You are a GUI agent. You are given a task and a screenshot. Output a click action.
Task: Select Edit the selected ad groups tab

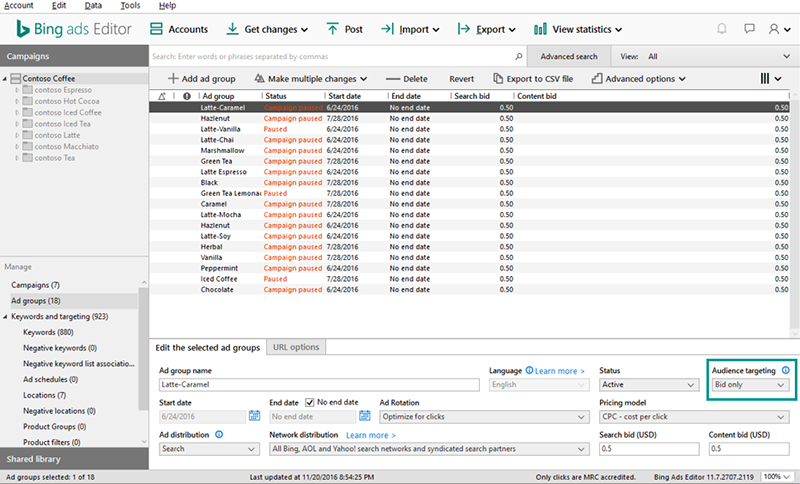point(208,347)
